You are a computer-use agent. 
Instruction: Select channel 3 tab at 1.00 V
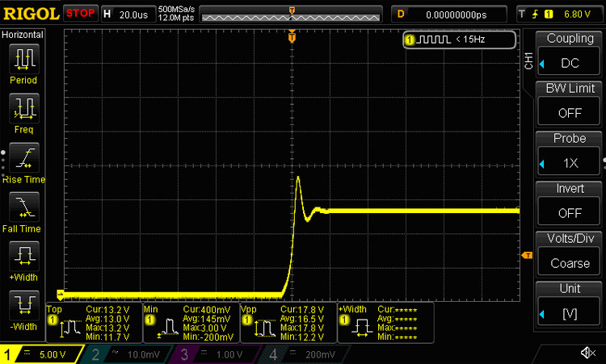[217, 354]
